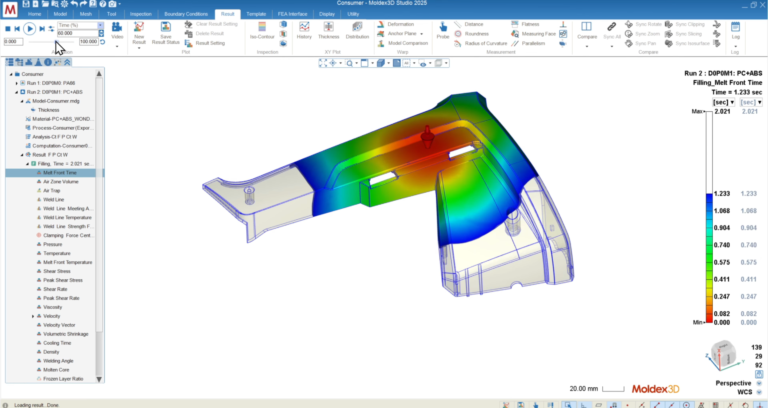768x408 pixels.
Task: Collapse Run 2: D0P0M1 tree node
Action: coord(17,92)
